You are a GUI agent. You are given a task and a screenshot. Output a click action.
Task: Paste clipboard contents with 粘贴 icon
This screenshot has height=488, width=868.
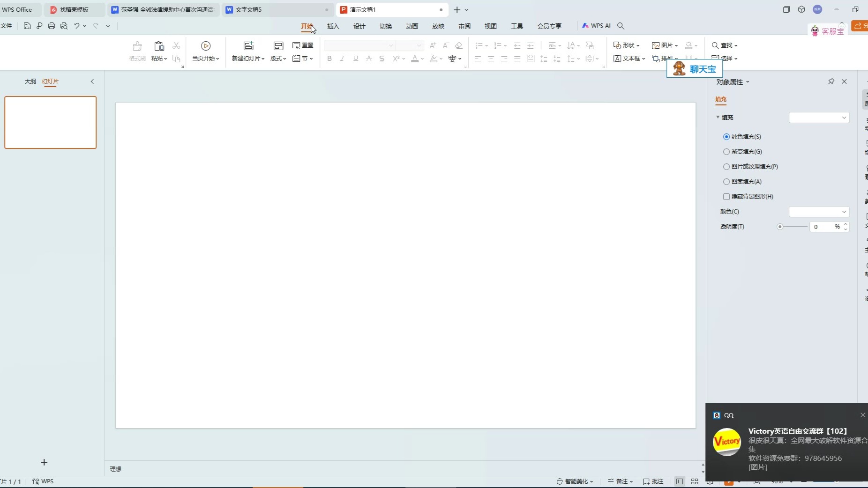coord(159,46)
